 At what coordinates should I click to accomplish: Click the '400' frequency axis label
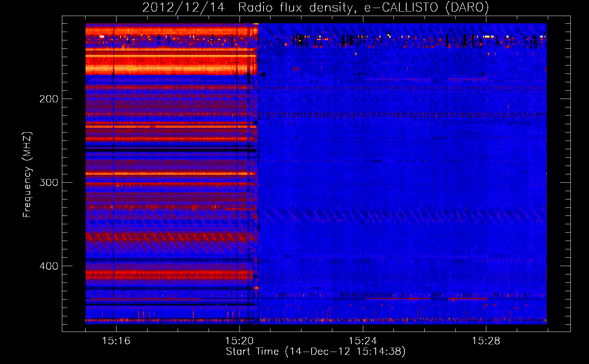(x=49, y=266)
